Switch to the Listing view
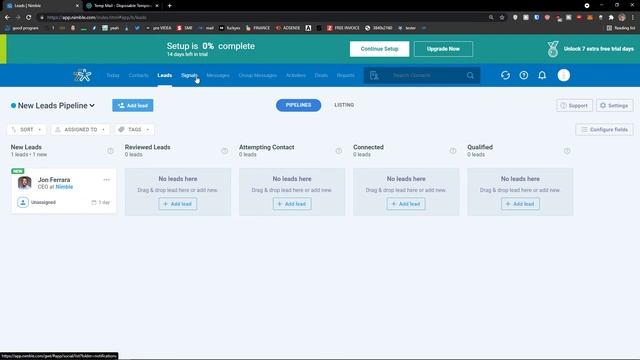Screen dimensions: 640x360 tap(344, 105)
